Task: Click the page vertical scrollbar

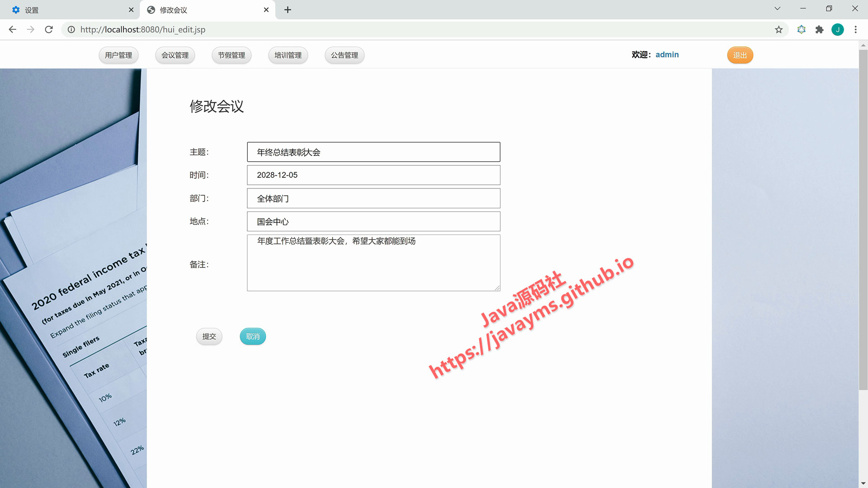Action: (x=863, y=220)
